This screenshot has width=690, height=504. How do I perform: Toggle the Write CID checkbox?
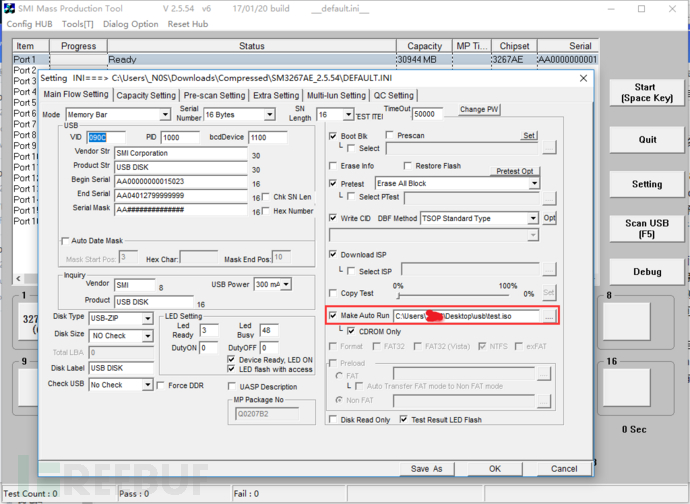point(333,218)
